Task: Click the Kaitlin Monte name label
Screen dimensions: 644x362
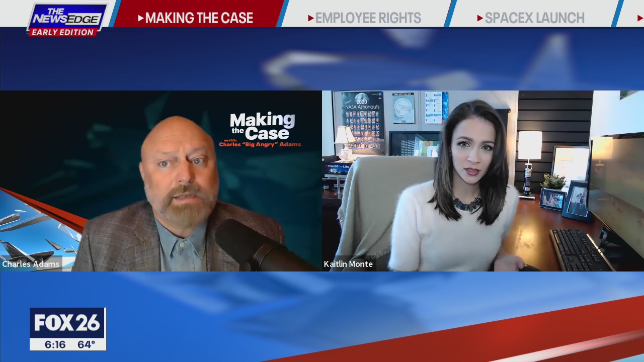Action: (348, 264)
